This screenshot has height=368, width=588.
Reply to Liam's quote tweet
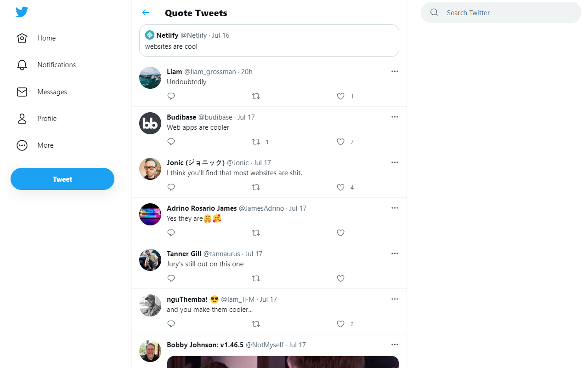(171, 96)
